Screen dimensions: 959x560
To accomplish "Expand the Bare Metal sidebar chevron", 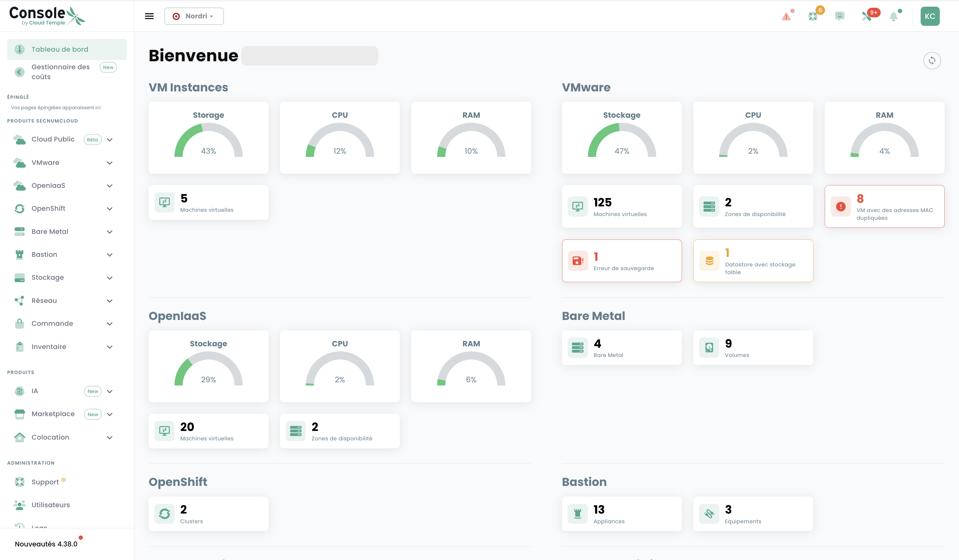I will coord(109,232).
